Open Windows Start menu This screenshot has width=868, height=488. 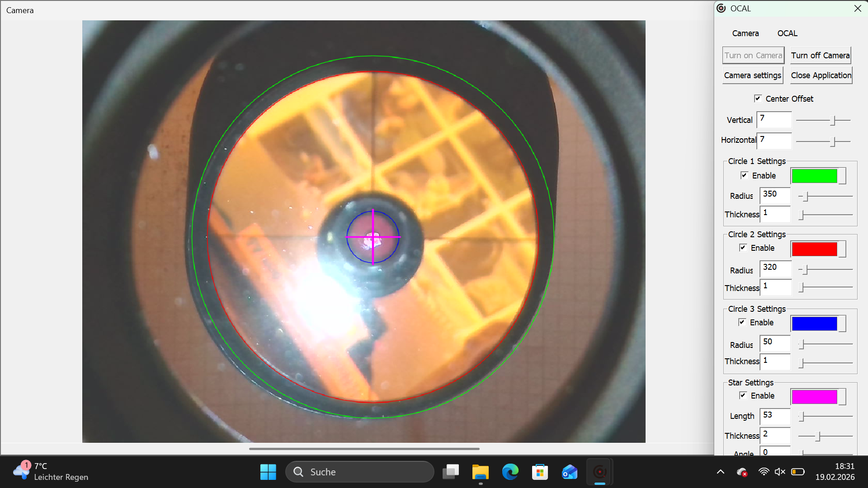pos(268,472)
